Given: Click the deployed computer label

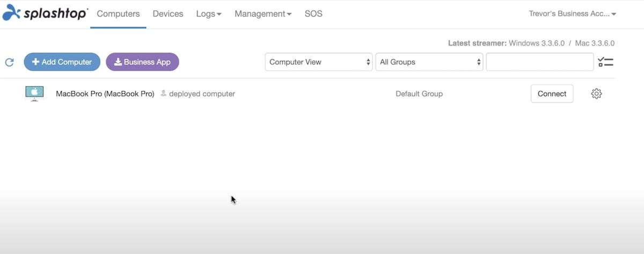Looking at the screenshot, I should (x=202, y=94).
